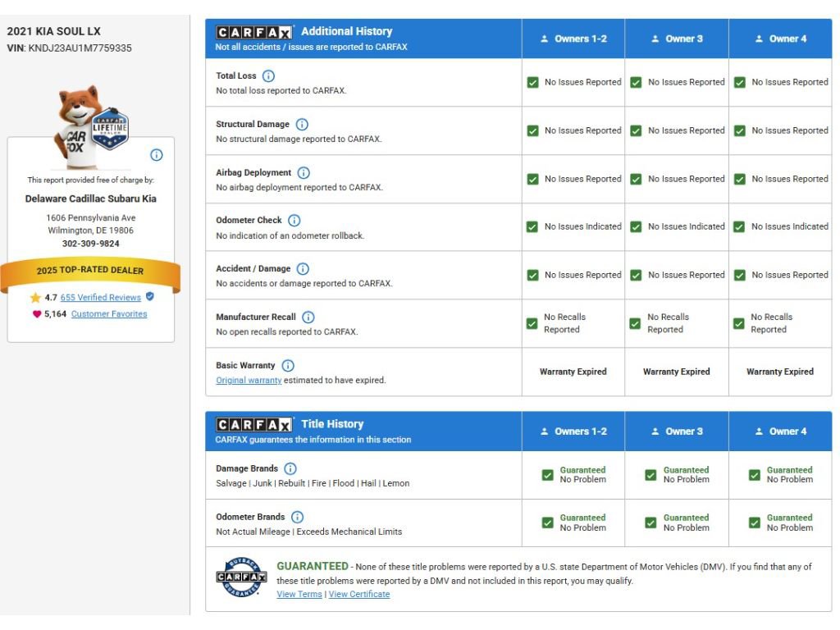Click Damage Brands checkmark for Owners 1-2
The height and width of the screenshot is (630, 840).
click(x=547, y=475)
